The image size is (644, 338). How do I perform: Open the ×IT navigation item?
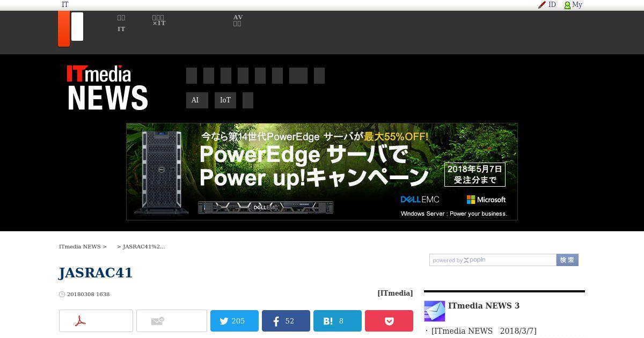tap(159, 20)
